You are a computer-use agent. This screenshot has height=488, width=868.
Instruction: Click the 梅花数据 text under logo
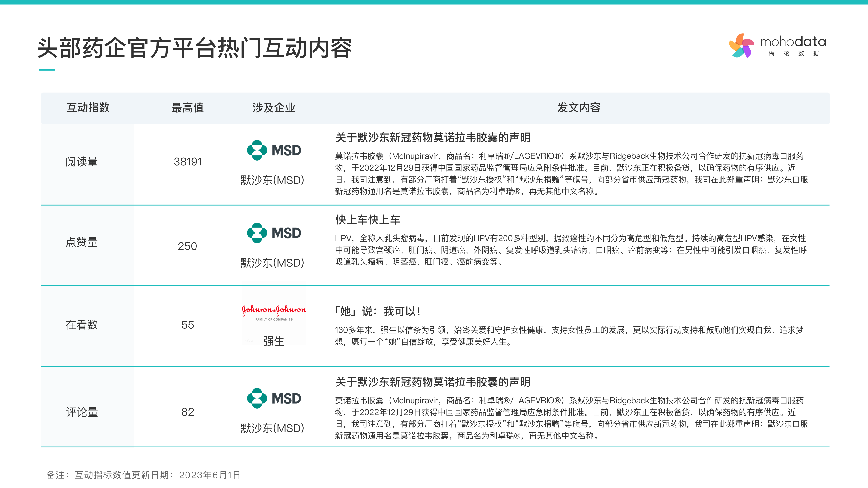coord(793,53)
